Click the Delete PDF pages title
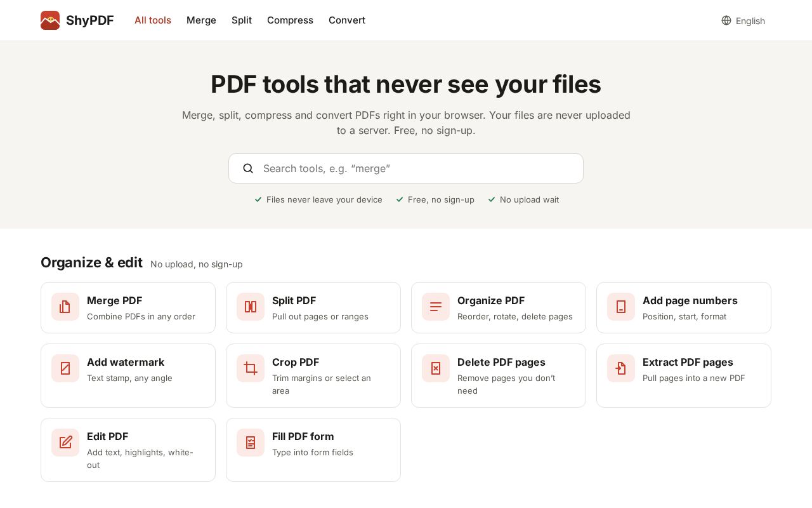This screenshot has width=812, height=508. (501, 362)
